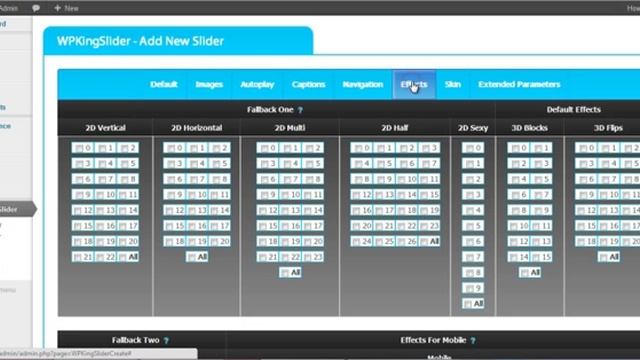Go to the Navigation tab
640x360 pixels.
point(362,84)
